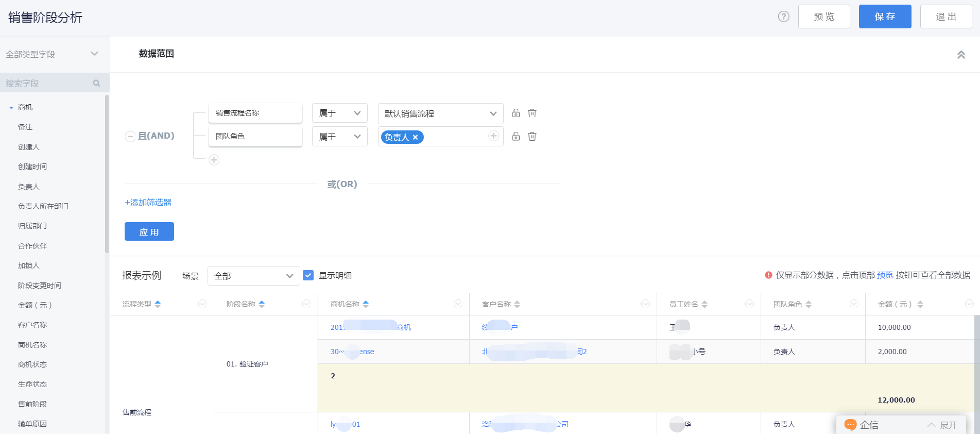This screenshot has width=980, height=434.
Task: Select the 合作伙伴 field
Action: click(32, 246)
